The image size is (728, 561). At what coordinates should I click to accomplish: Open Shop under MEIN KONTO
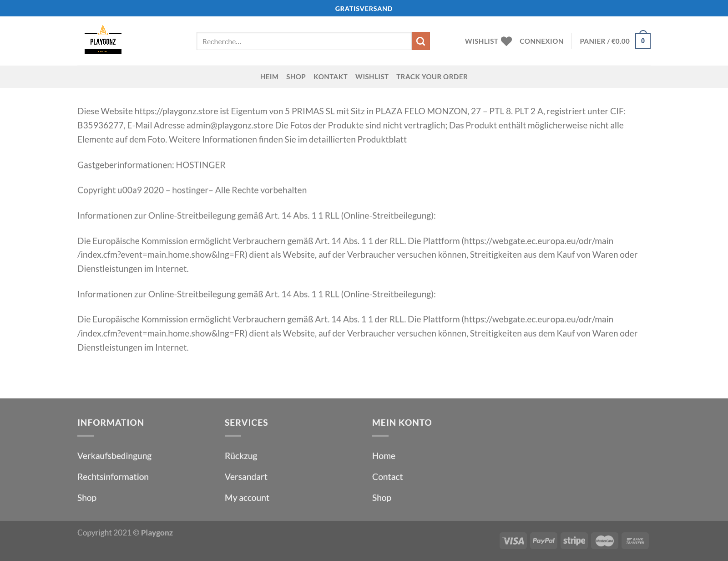point(382,498)
